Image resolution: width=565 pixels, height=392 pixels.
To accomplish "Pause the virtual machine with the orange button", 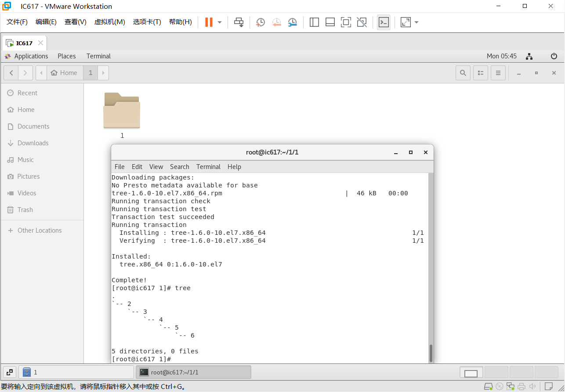I will (209, 22).
